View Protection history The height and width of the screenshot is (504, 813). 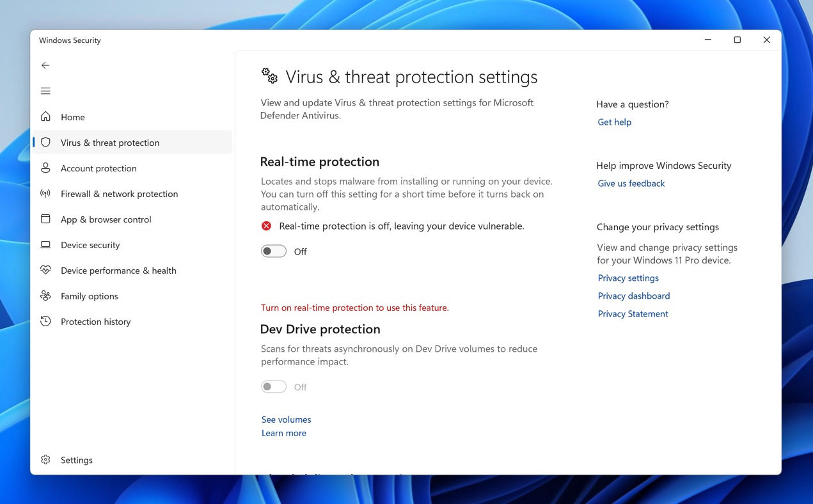(x=132, y=322)
